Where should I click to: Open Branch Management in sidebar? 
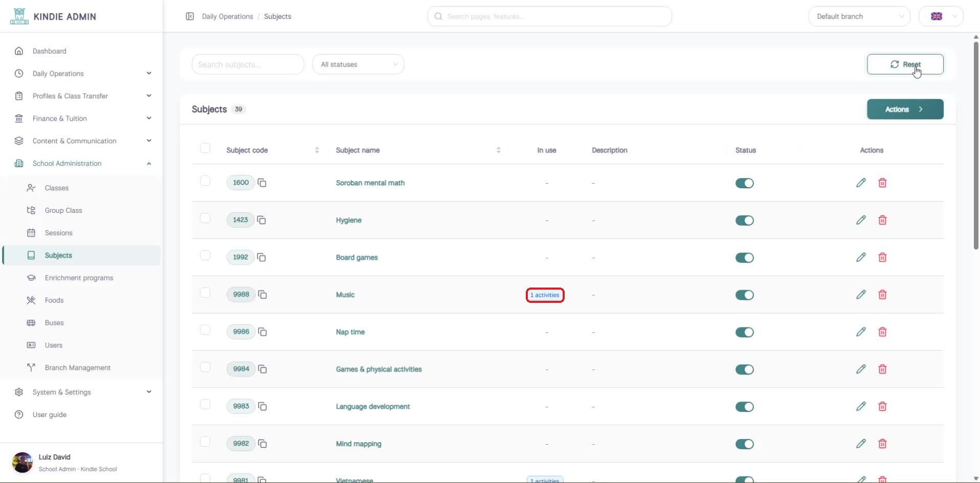[82, 368]
